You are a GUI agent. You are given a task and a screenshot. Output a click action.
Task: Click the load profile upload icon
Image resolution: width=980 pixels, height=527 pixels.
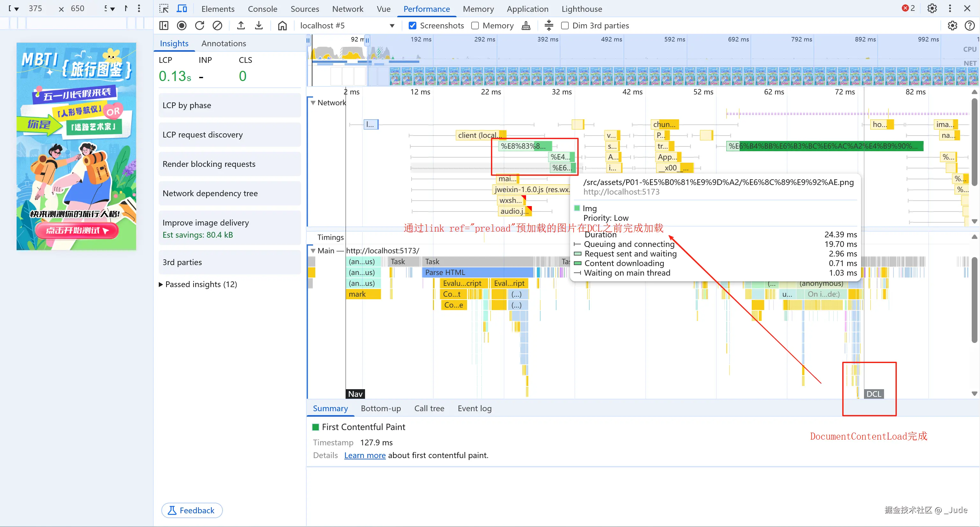240,26
